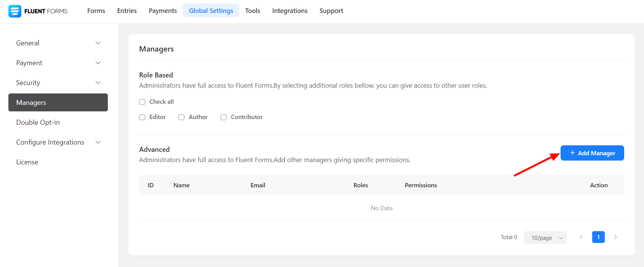Screen dimensions: 644x267
Task: Click the Role Based heading
Action: [156, 75]
